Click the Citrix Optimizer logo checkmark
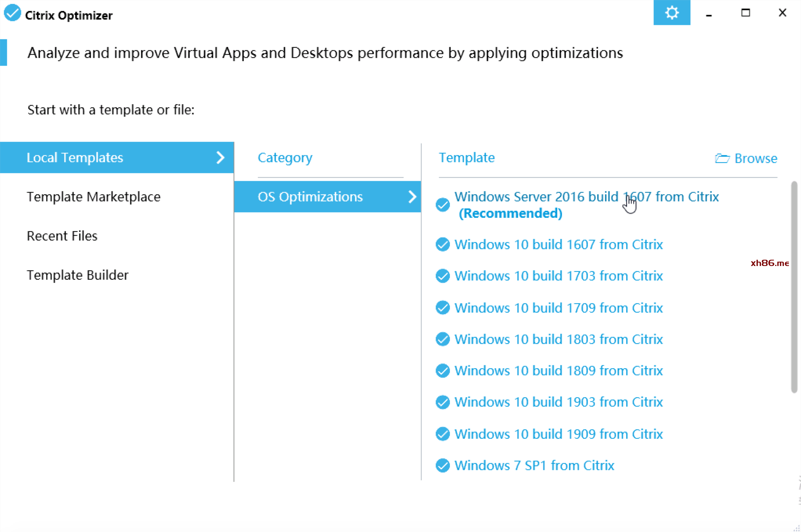 pyautogui.click(x=12, y=13)
